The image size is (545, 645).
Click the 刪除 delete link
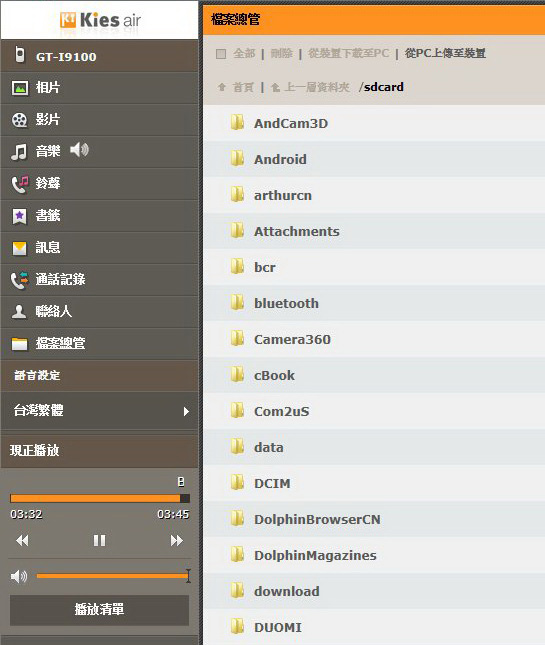click(x=281, y=53)
